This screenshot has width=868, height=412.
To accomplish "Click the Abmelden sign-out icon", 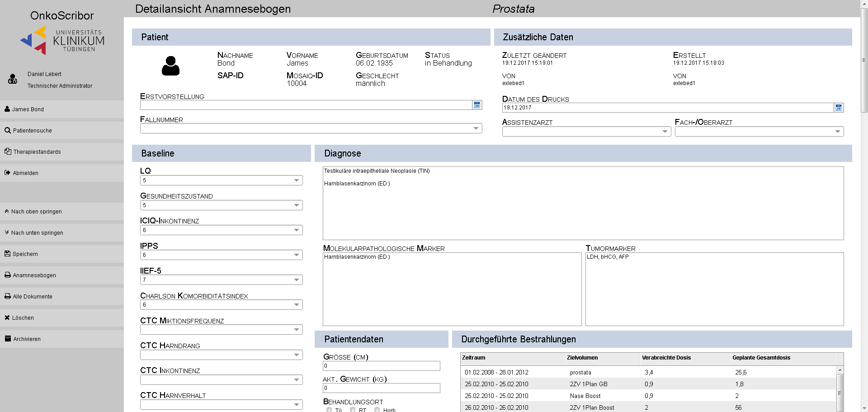I will click(x=7, y=173).
